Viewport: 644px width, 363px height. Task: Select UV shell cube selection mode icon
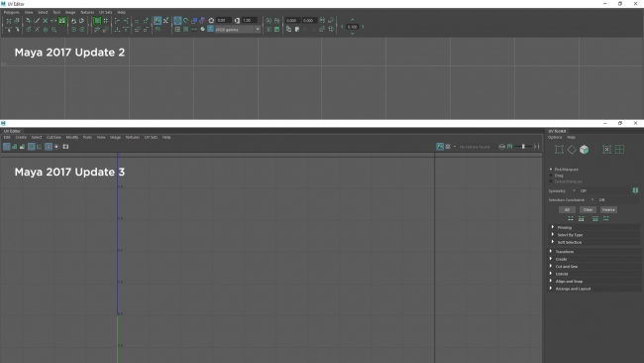click(x=584, y=150)
